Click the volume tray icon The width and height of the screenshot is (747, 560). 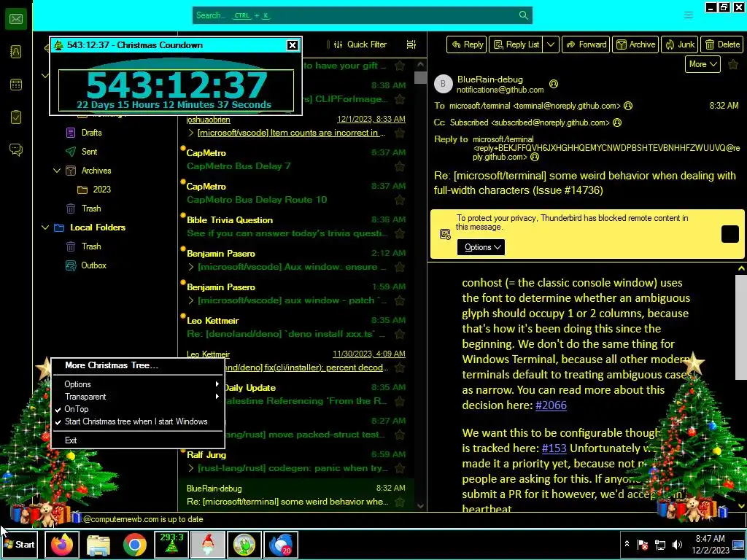point(677,544)
